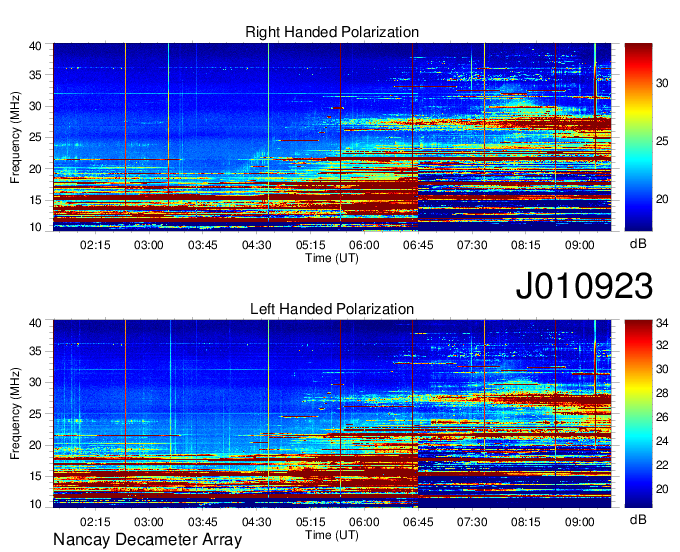Viewport: 680px width, 552px height.
Task: Click the 03:45 time tick under Left Handed plot
Action: coord(203,522)
